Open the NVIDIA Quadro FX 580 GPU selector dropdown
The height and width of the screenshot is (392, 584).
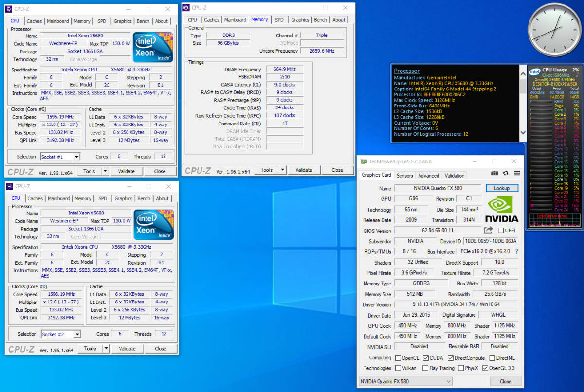click(x=406, y=381)
